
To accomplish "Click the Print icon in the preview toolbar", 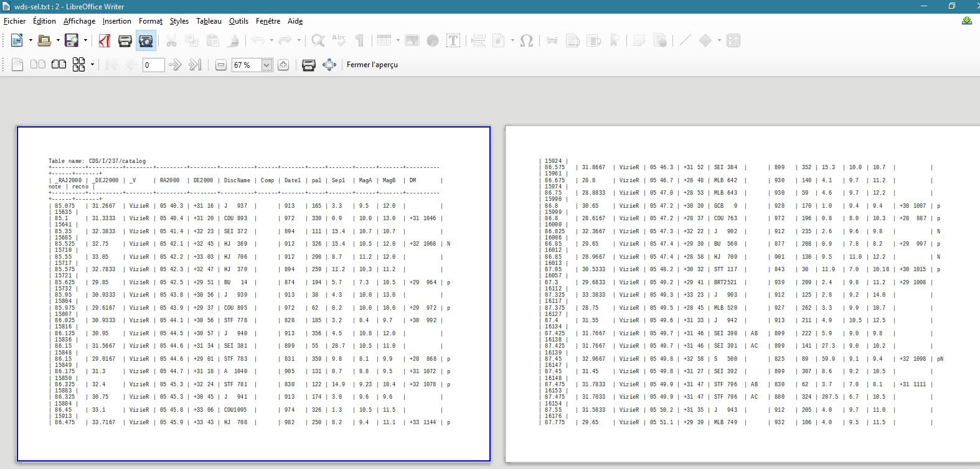I will pos(309,65).
